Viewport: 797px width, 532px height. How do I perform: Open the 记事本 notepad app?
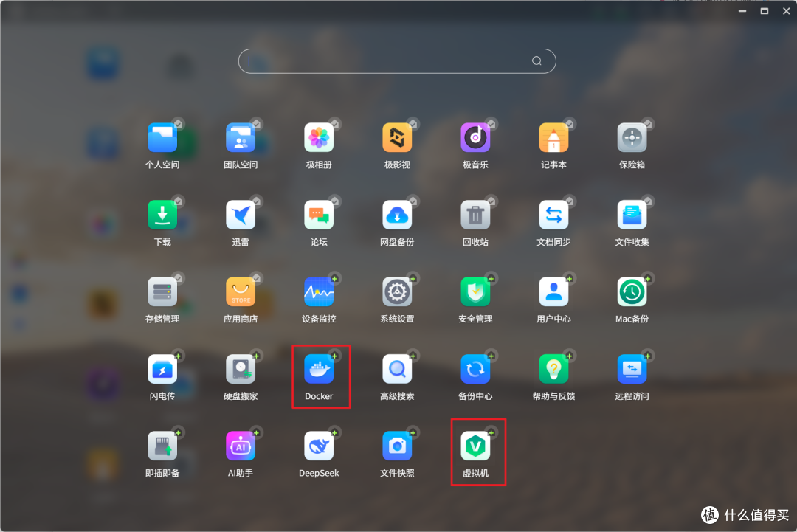pos(553,138)
